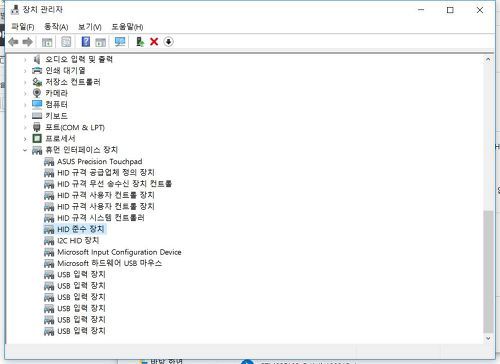Click the printer icon of 인쇄 대기열

37,71
